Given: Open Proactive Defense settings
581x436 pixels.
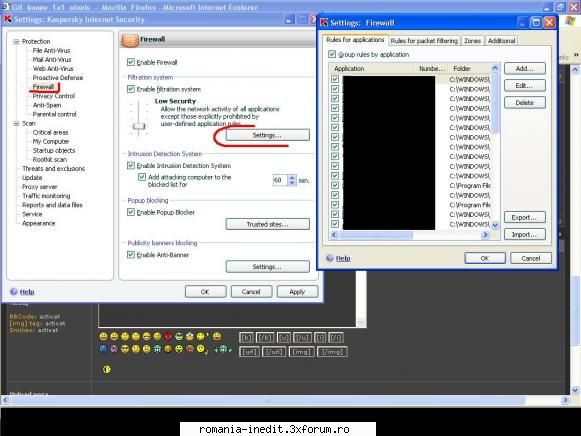Looking at the screenshot, I should pyautogui.click(x=58, y=78).
